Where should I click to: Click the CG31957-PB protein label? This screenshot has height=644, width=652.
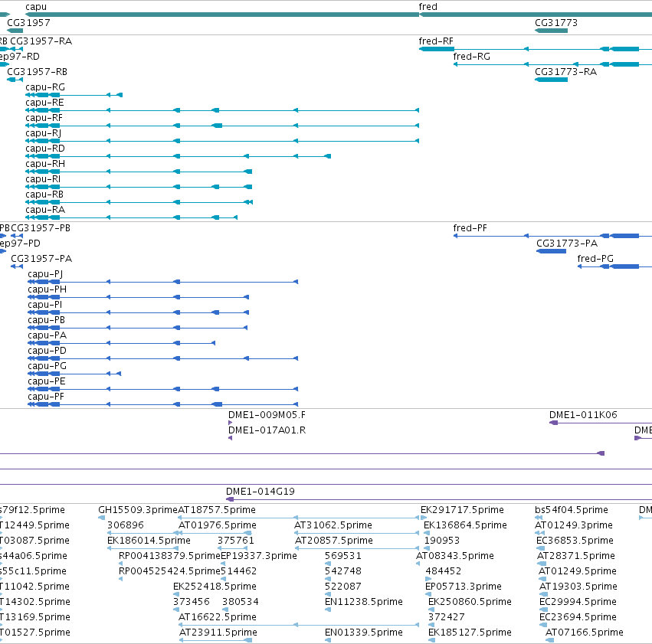[x=41, y=228]
